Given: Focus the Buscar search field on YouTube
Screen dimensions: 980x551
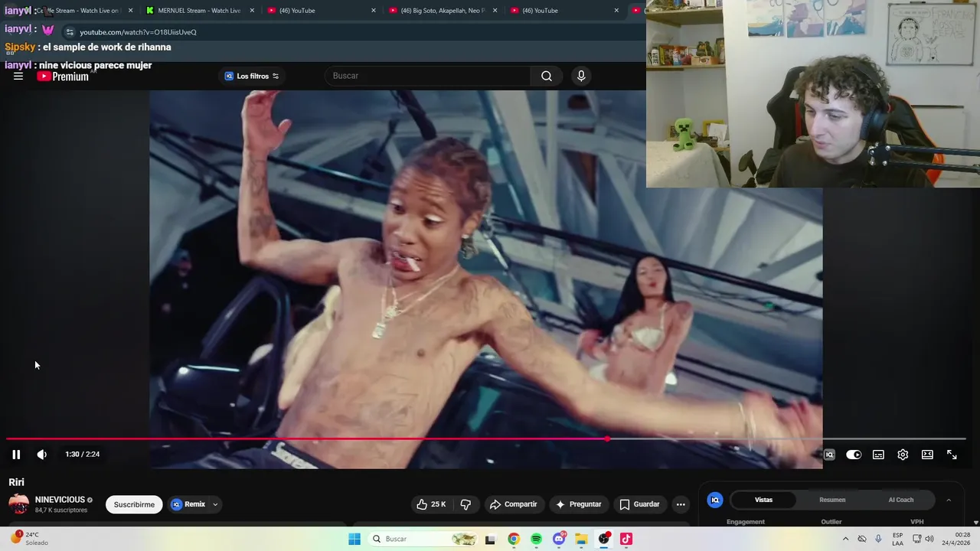Looking at the screenshot, I should click(x=429, y=76).
